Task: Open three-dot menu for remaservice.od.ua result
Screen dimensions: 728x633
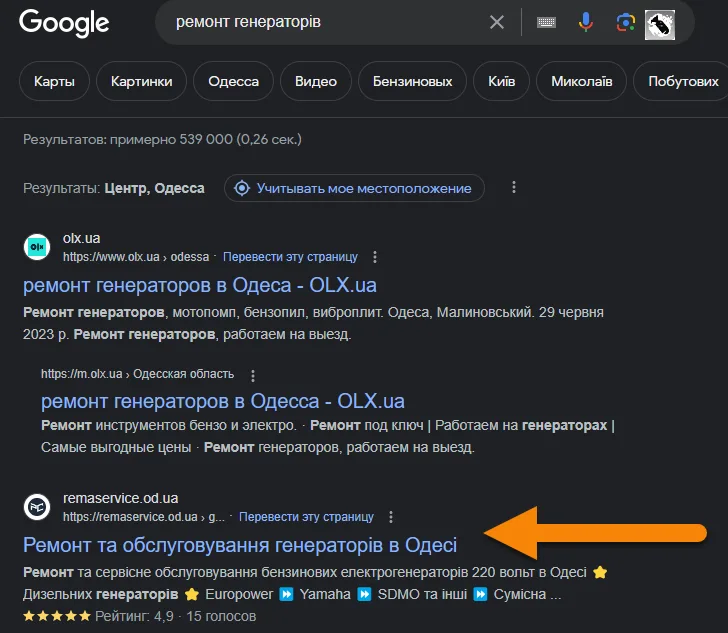Action: click(391, 517)
